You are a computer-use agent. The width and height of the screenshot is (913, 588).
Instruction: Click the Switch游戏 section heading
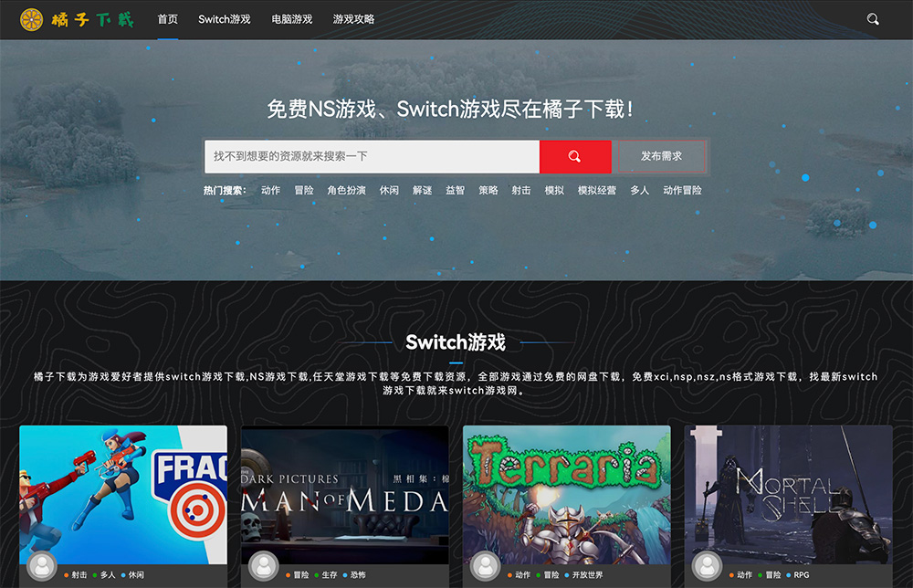456,342
